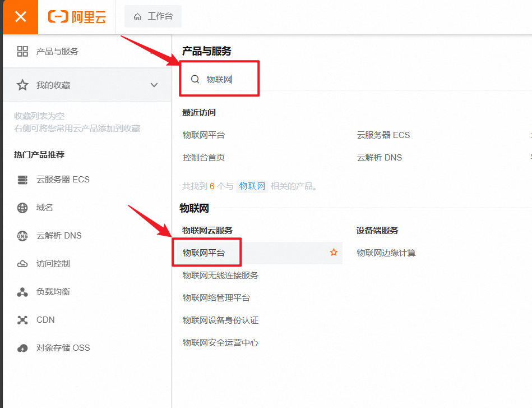The width and height of the screenshot is (532, 408).
Task: Click the DNS icon in the sidebar
Action: [22, 236]
